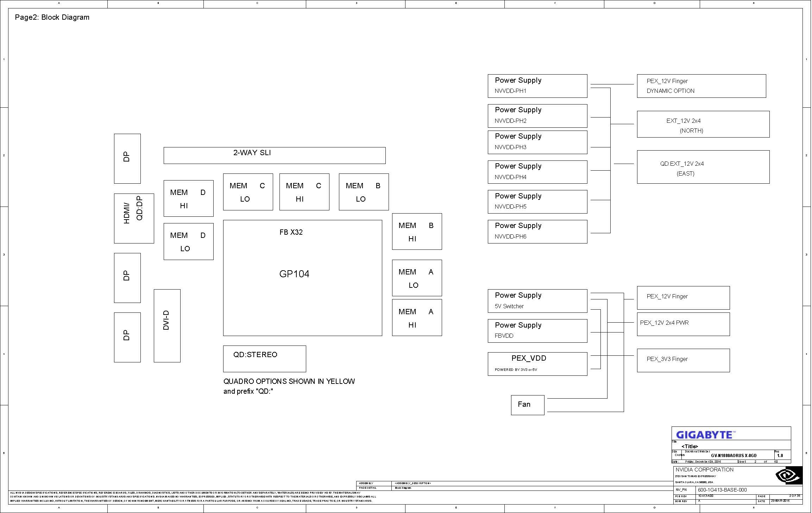
Task: Click the 'Page2: Block Diagram' heading
Action: point(52,17)
